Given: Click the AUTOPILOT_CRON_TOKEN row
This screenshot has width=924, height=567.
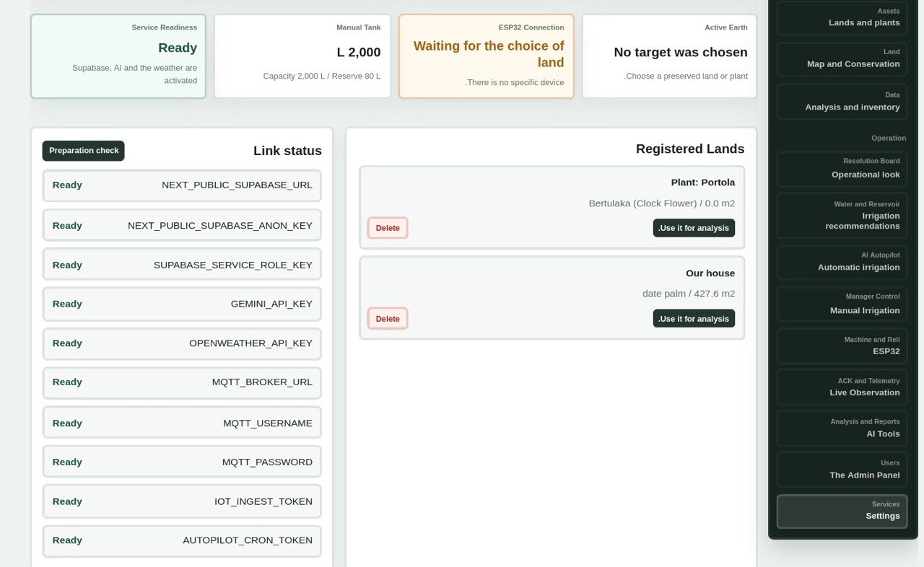Looking at the screenshot, I should click(182, 541).
